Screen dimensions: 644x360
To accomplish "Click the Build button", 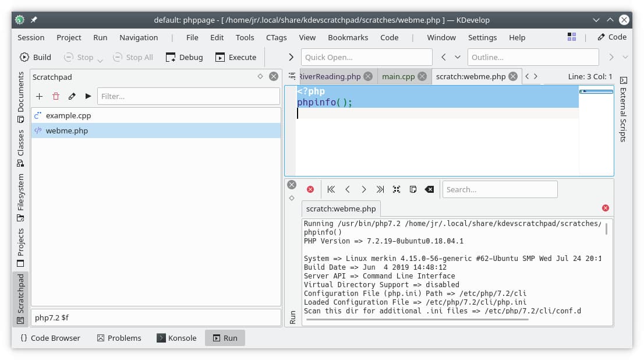I will pyautogui.click(x=36, y=57).
